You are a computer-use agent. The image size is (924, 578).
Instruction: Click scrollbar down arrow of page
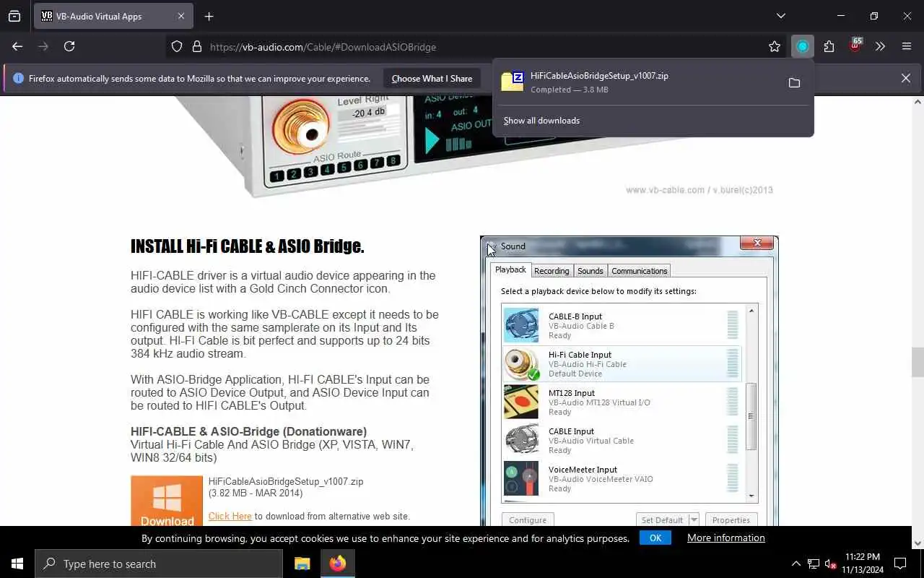(918, 543)
